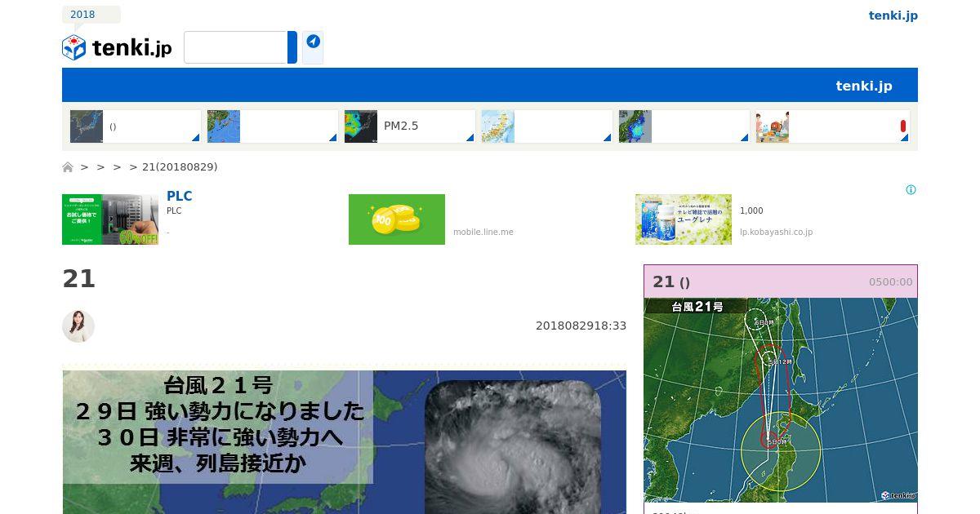
Task: Open the blue precipitation map thumbnail item
Action: (684, 126)
